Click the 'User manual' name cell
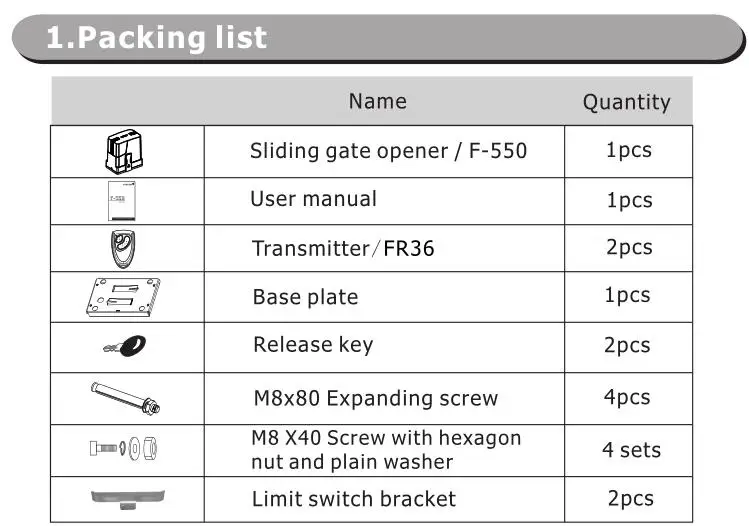 (384, 201)
